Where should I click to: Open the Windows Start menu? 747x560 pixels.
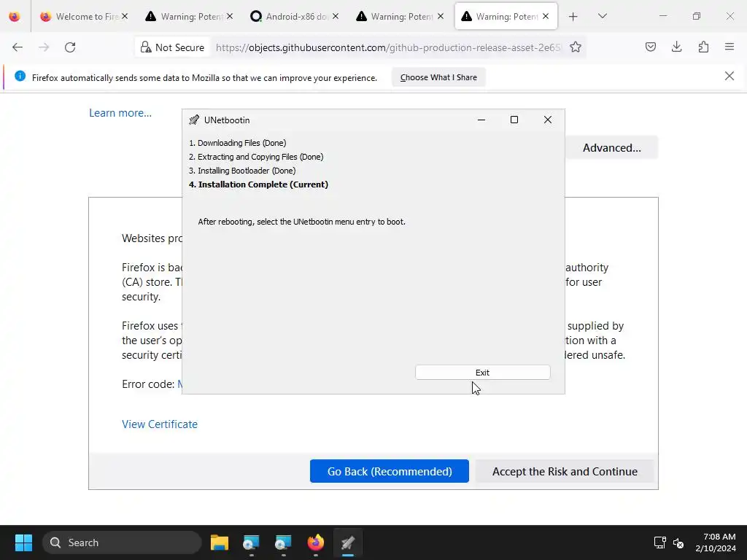click(x=23, y=542)
